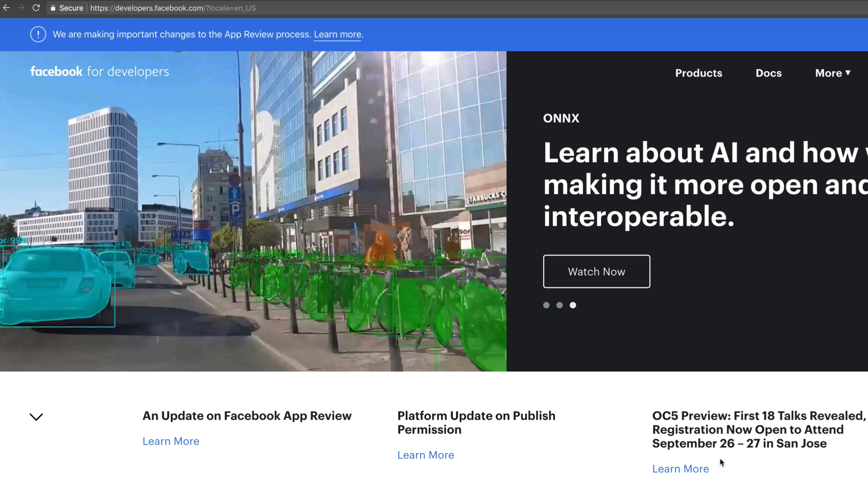Open the Products menu
Viewport: 868px width, 478px height.
tap(698, 73)
